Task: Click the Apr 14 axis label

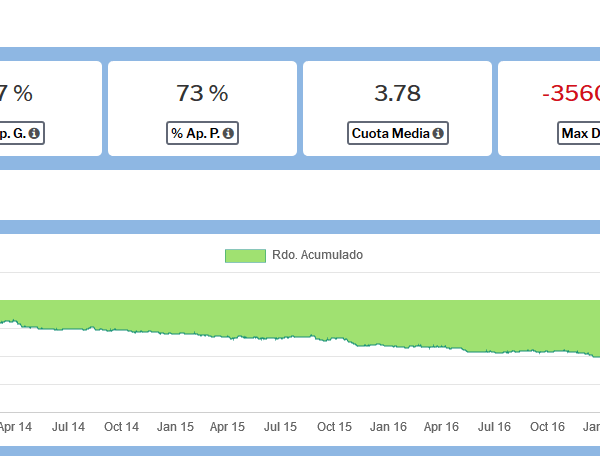Action: tap(16, 427)
